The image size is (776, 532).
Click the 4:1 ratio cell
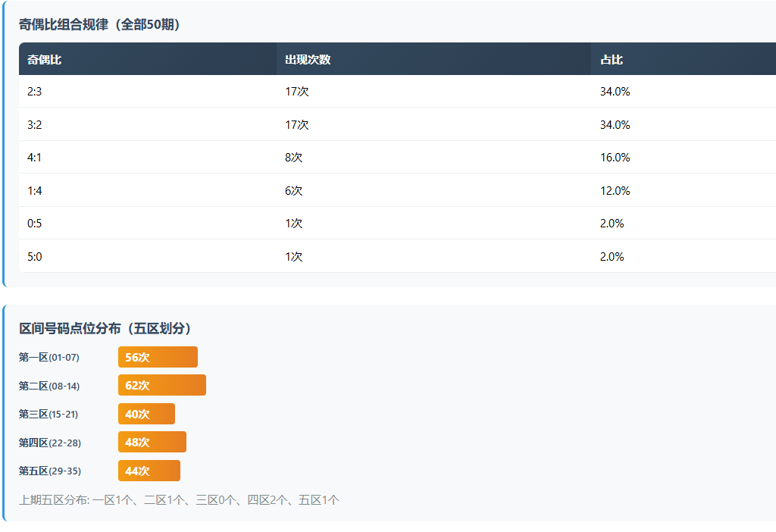[35, 158]
